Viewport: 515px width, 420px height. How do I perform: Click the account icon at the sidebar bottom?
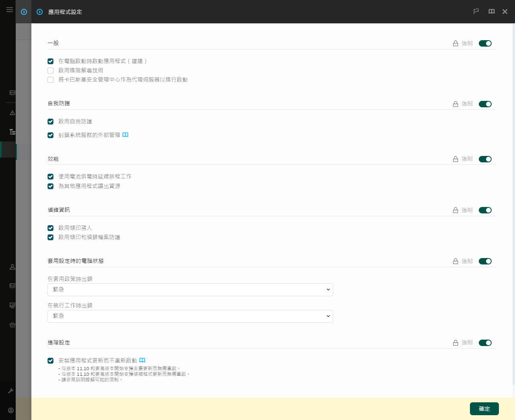pyautogui.click(x=11, y=410)
